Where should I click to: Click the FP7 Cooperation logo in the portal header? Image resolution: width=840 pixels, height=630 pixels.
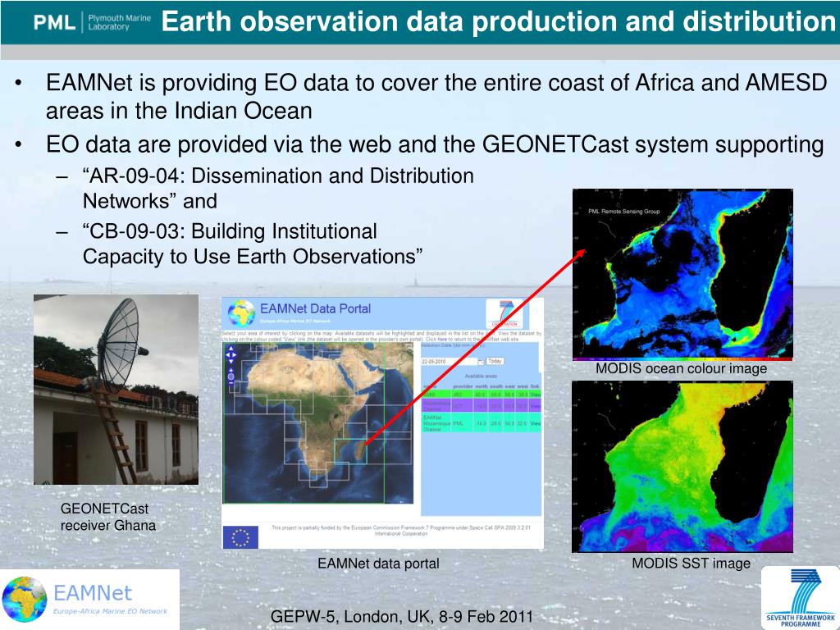click(x=504, y=314)
